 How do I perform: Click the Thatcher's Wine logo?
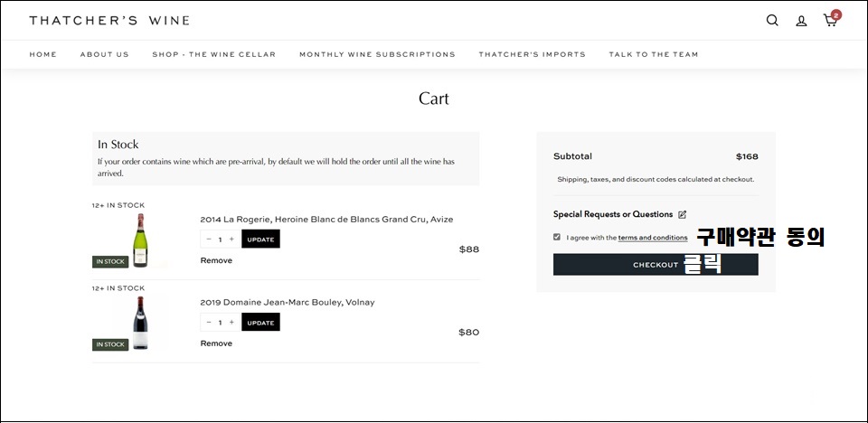[109, 21]
